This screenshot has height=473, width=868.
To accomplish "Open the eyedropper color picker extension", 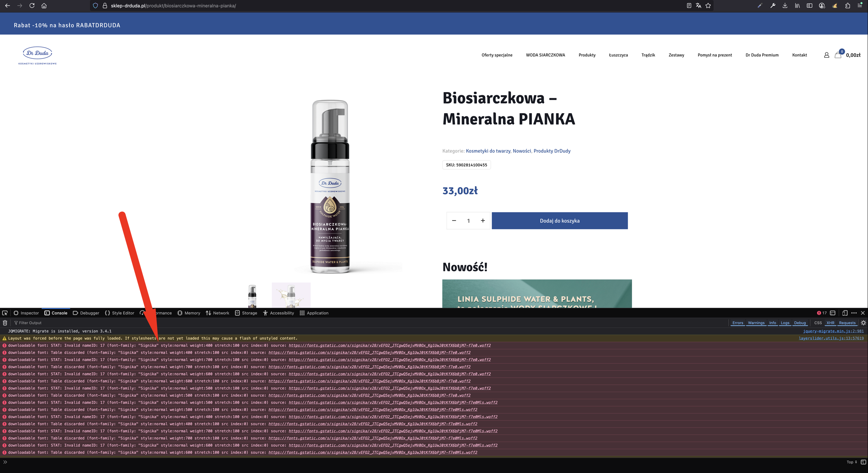I will click(x=760, y=6).
